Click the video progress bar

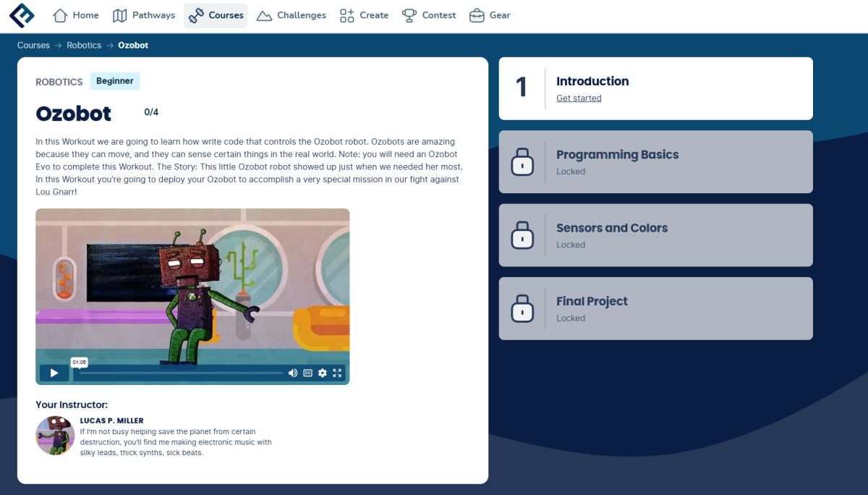point(181,373)
